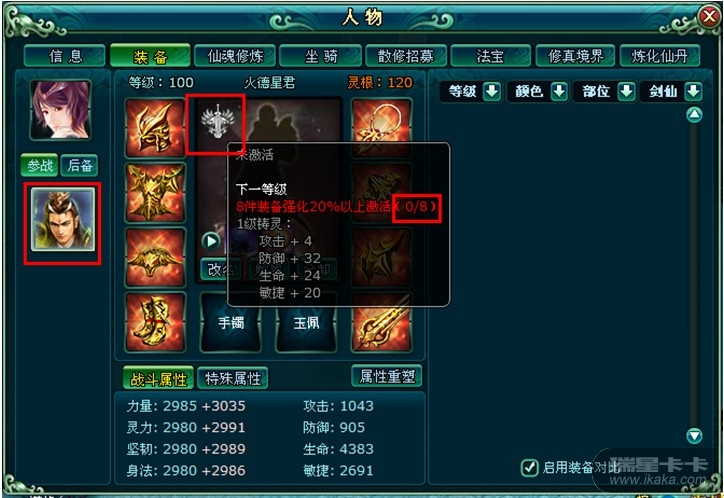724x498 pixels.
Task: Click the golden helmet equipment slot
Action: [155, 128]
